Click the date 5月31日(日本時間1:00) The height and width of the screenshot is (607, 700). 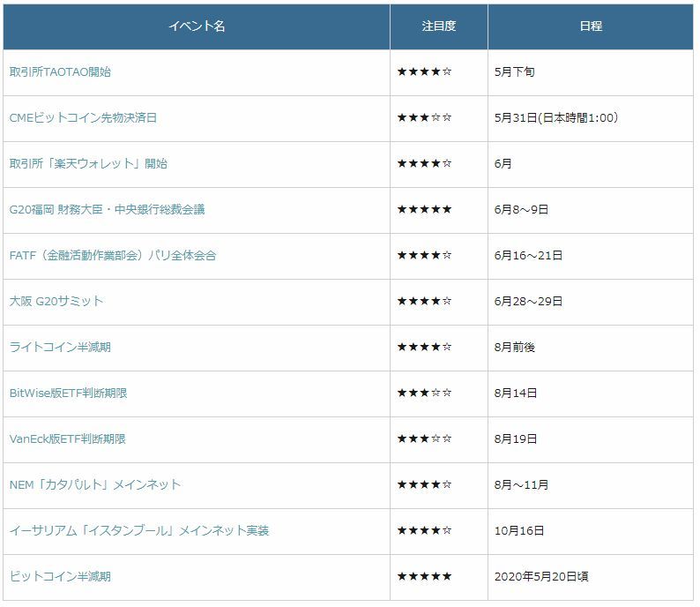556,118
